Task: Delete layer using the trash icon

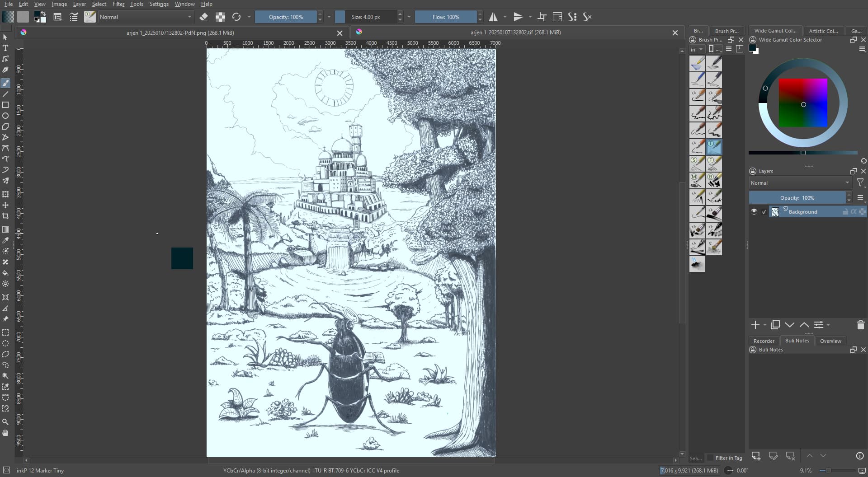Action: pos(860,325)
